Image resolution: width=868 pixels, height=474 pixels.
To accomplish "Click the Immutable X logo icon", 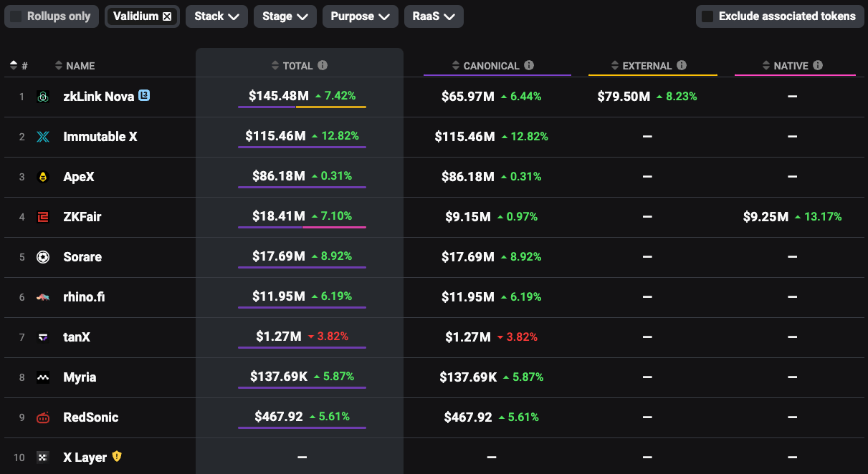I will coord(43,137).
